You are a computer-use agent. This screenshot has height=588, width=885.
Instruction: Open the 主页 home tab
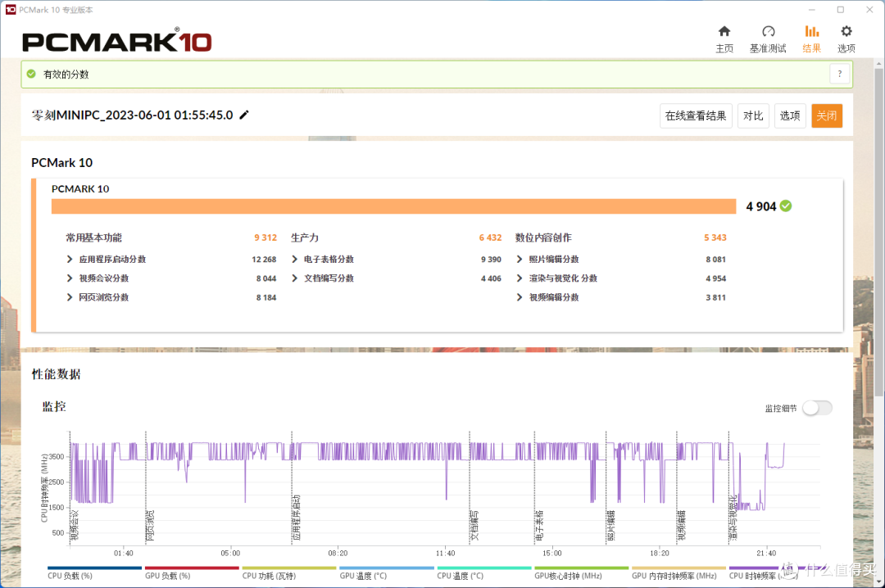[724, 39]
